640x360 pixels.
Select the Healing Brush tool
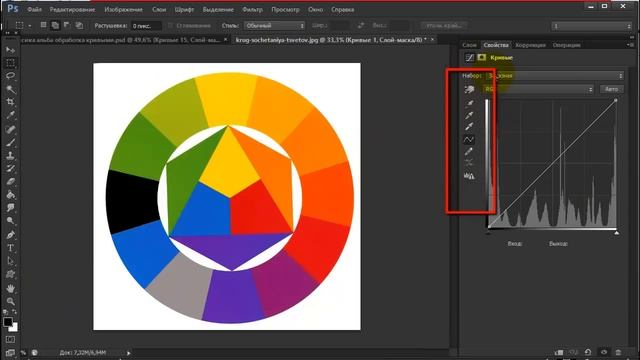pos(11,129)
